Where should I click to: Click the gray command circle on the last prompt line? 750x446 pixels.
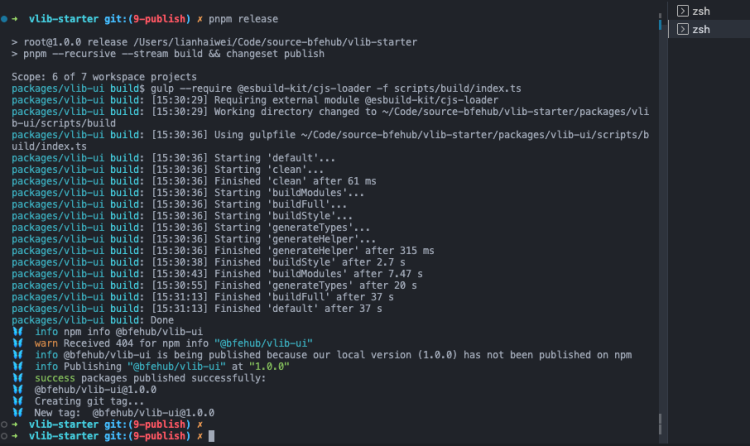click(4, 436)
